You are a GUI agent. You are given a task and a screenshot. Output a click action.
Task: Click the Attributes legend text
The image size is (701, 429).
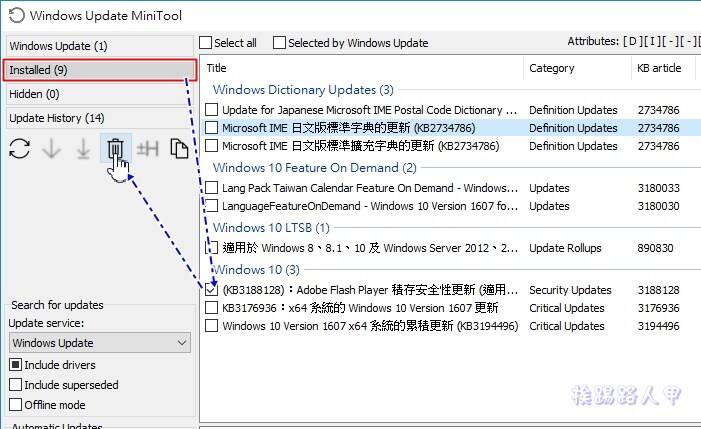[634, 42]
